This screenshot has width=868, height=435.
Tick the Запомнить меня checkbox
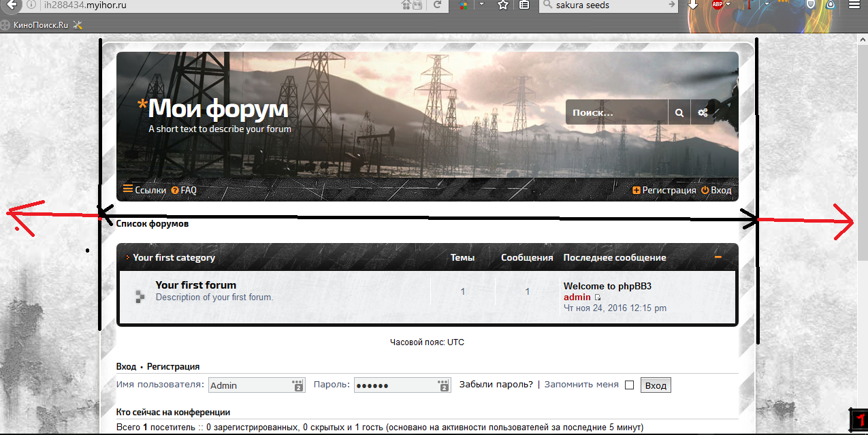[x=629, y=385]
